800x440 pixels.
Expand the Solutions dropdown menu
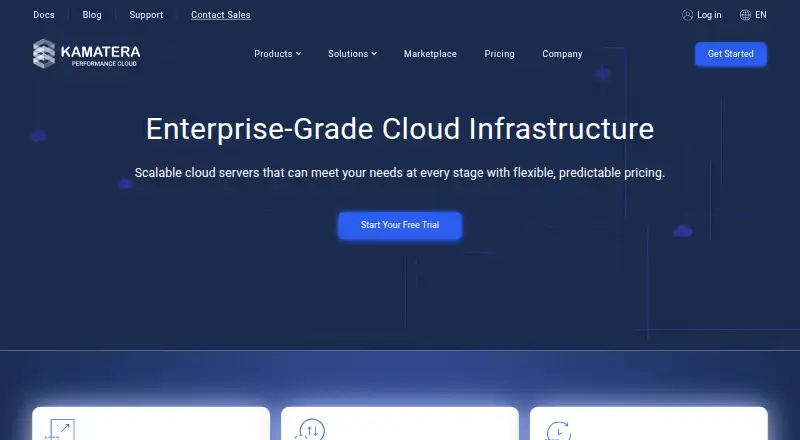352,54
